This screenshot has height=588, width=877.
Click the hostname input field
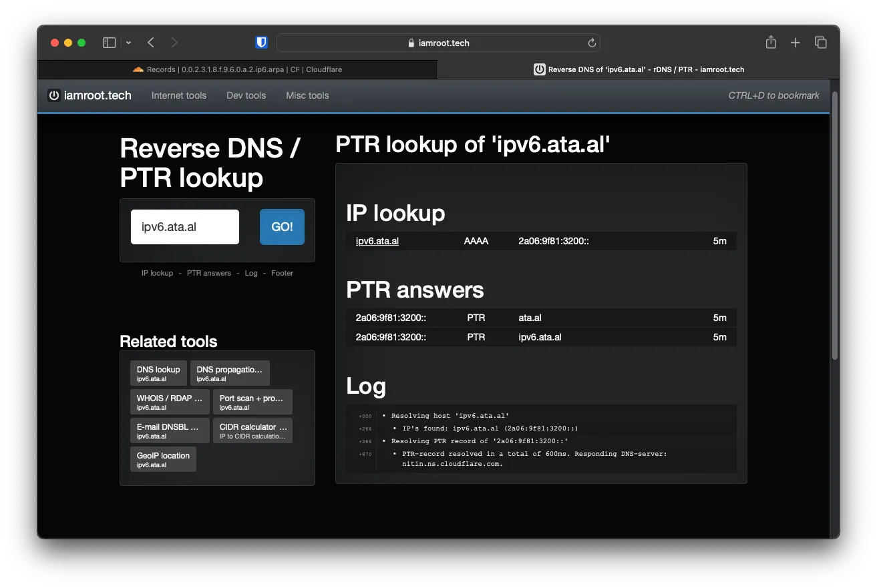(184, 227)
